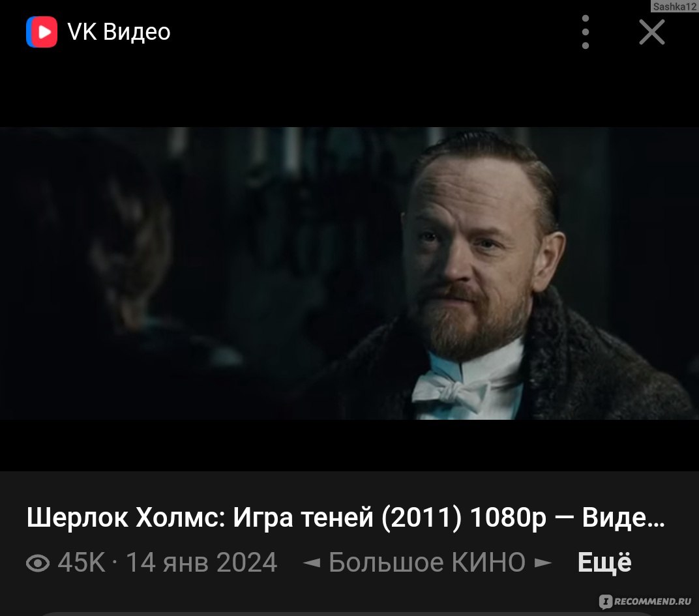Image resolution: width=699 pixels, height=616 pixels.
Task: Tap the video frame to show playback controls
Action: [x=349, y=273]
